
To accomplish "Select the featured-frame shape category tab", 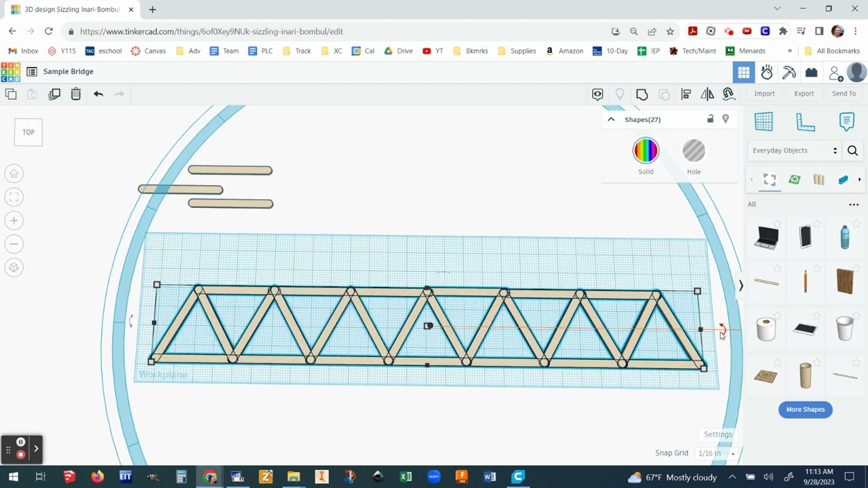I will click(x=769, y=180).
